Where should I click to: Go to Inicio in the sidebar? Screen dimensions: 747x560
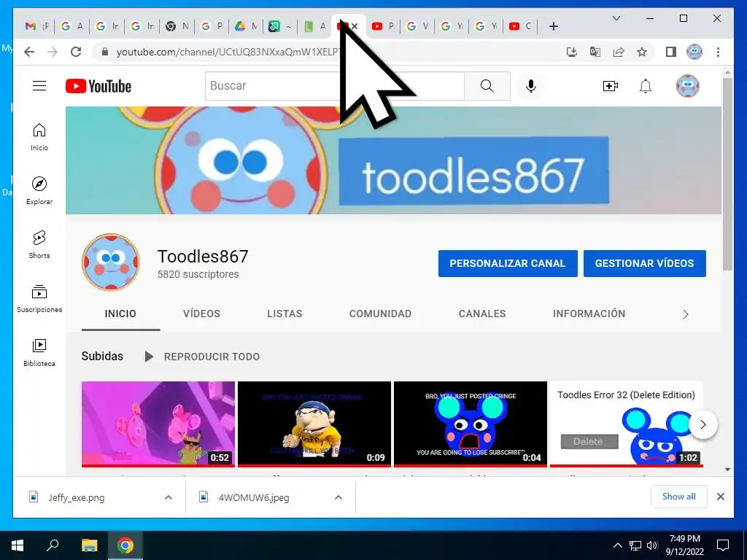click(x=39, y=137)
